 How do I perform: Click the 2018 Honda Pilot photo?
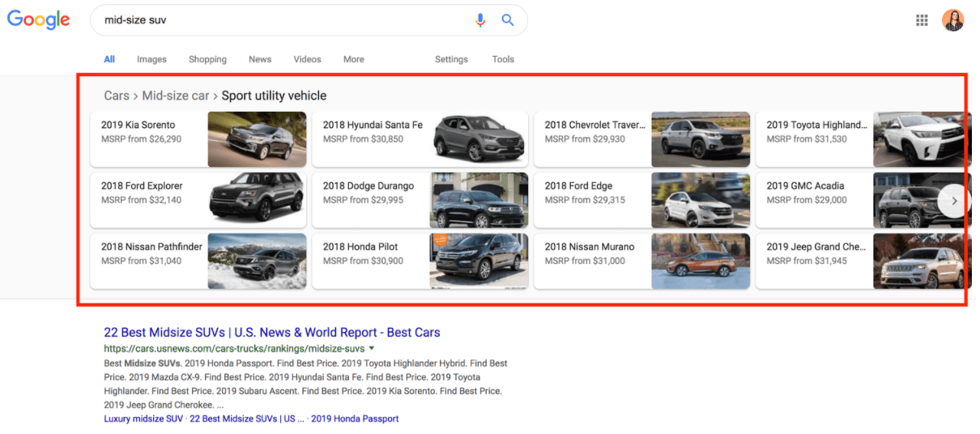tap(479, 261)
